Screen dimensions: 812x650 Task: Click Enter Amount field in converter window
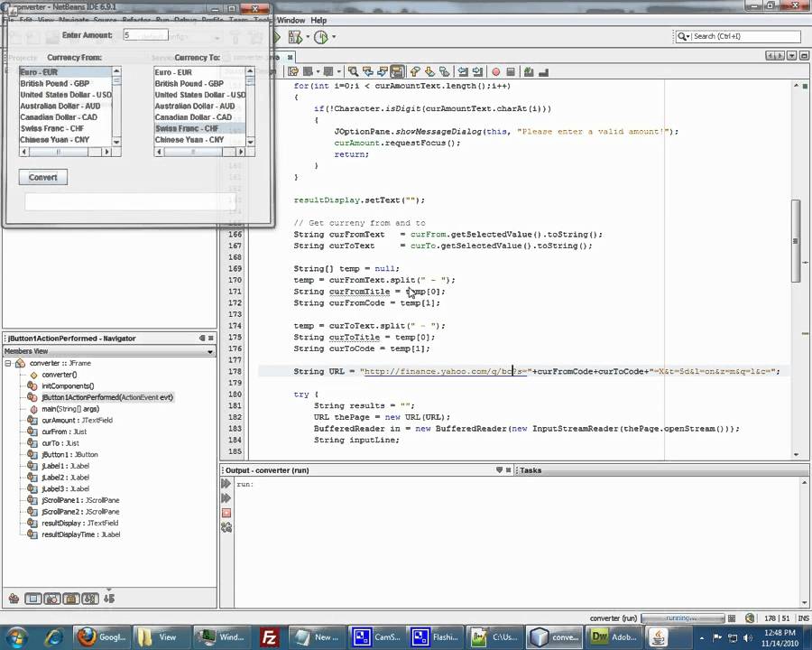coord(145,34)
